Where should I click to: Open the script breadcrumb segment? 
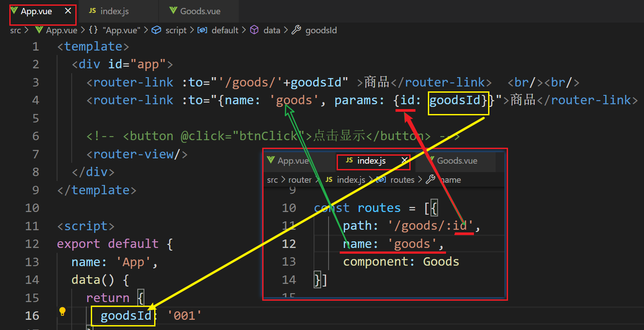coord(176,30)
